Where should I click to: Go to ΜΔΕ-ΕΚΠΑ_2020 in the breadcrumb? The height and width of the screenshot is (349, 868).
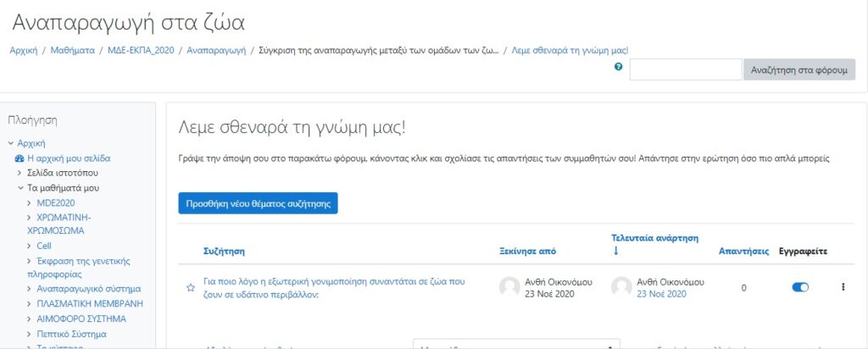pos(141,51)
